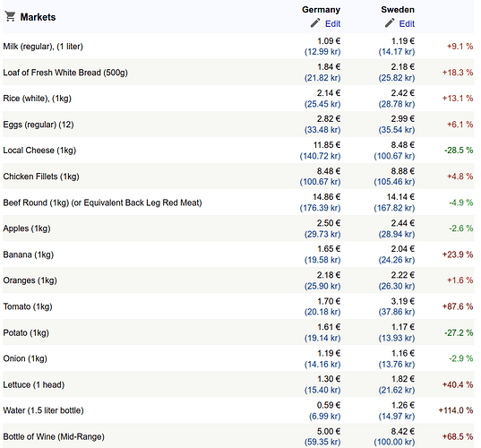Click the pencil icon under Germany
Image resolution: width=481 pixels, height=448 pixels.
pos(315,23)
